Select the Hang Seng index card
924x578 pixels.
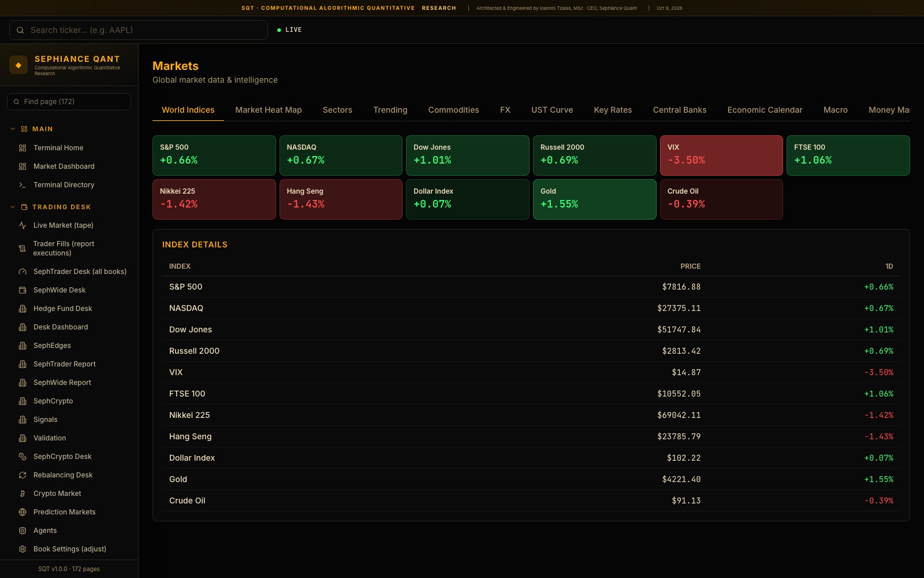tap(341, 199)
